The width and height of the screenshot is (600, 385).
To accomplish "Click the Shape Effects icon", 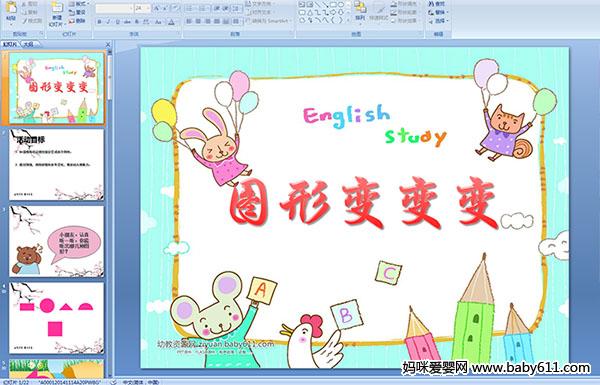I will point(394,21).
